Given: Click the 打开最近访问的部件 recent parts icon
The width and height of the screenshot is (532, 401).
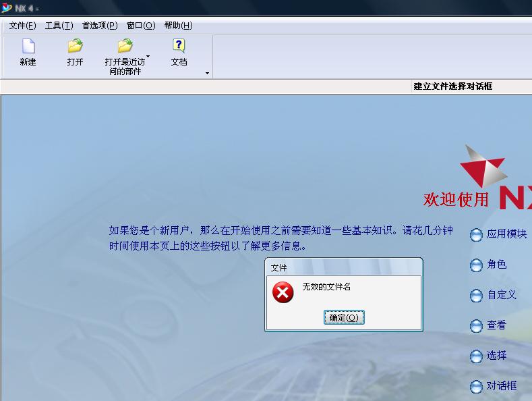Looking at the screenshot, I should [x=125, y=46].
